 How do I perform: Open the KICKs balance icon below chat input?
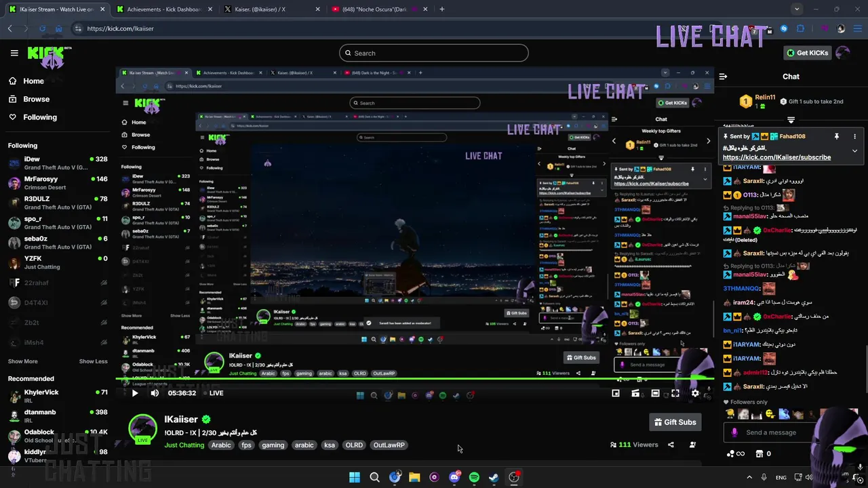coord(735,453)
